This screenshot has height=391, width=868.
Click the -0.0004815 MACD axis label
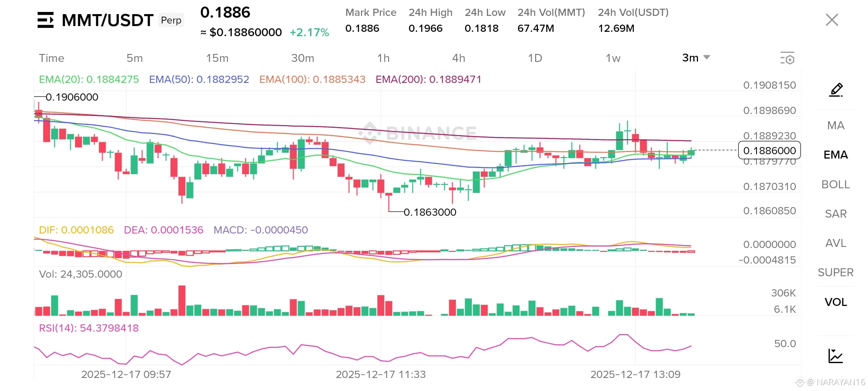pos(767,260)
